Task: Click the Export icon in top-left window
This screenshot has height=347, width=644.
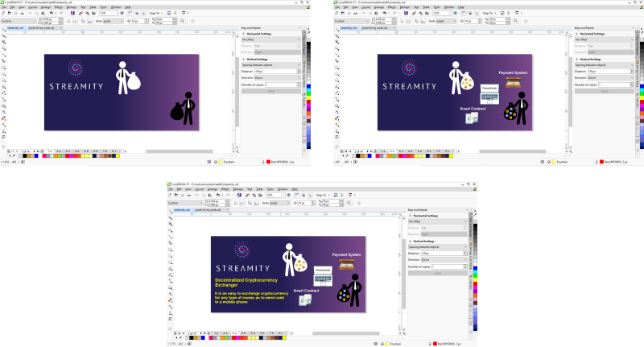Action: click(88, 13)
